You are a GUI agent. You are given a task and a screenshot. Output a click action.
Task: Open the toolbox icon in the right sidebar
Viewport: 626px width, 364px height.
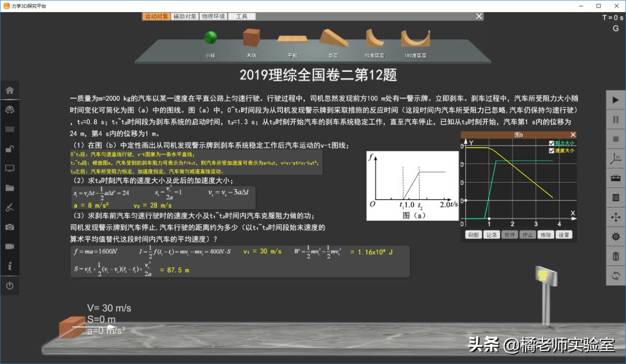(616, 179)
